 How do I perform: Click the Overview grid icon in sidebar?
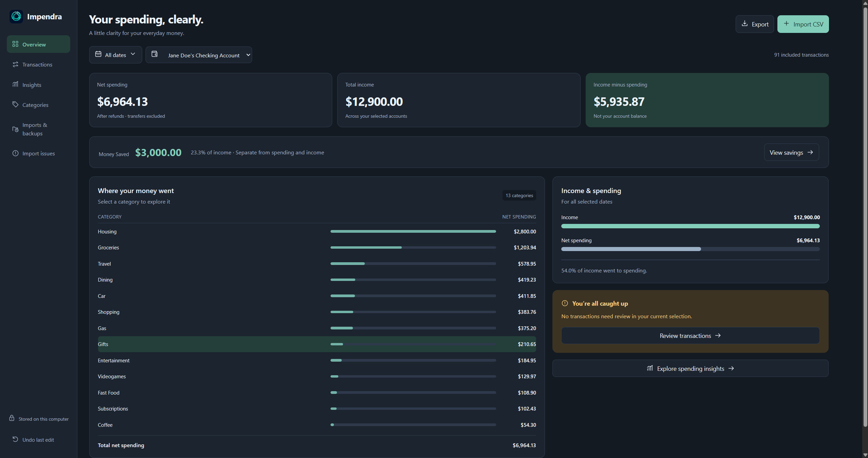coord(15,44)
